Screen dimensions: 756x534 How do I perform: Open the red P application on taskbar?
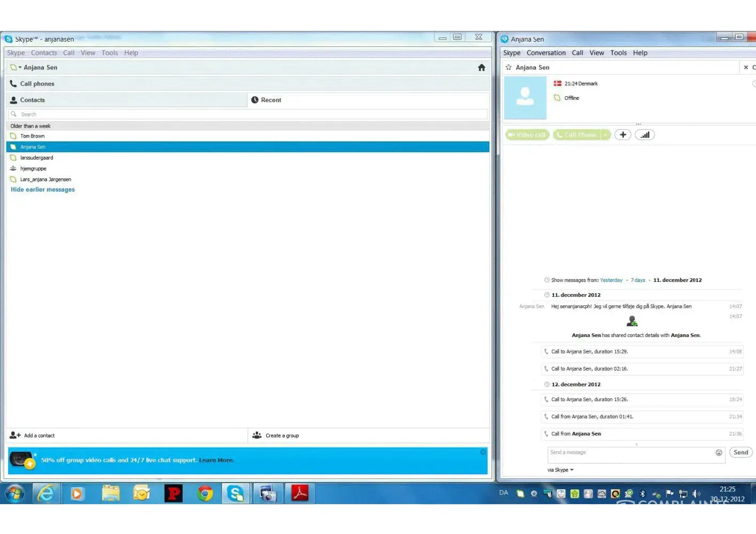click(174, 493)
